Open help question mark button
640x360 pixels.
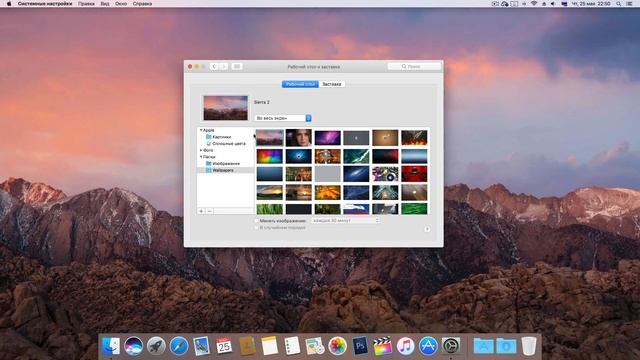(427, 229)
